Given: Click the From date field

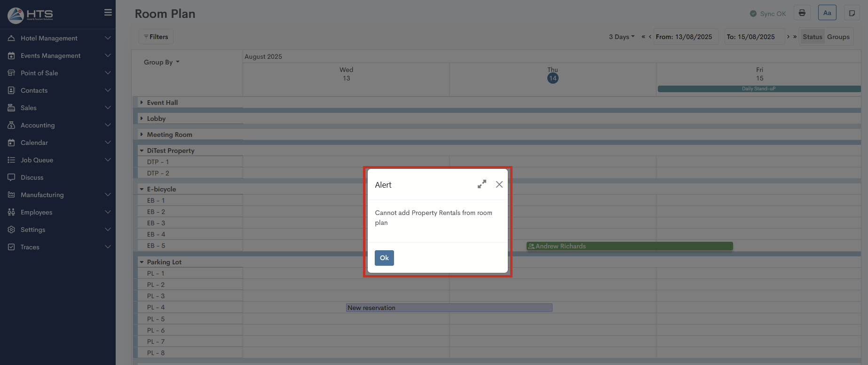Looking at the screenshot, I should click(x=684, y=37).
